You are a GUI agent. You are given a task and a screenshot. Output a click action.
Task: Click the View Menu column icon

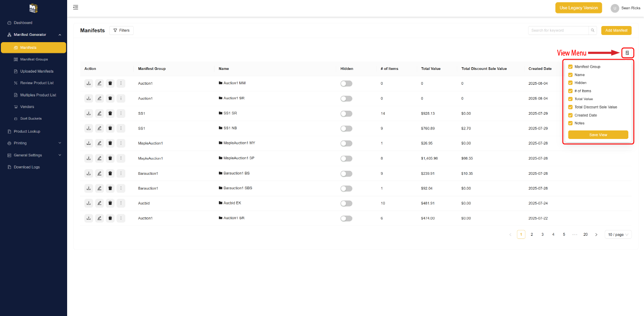(x=627, y=53)
